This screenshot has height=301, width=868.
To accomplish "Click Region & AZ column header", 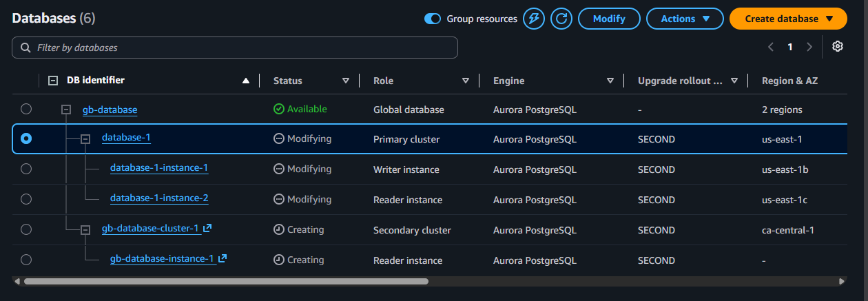I will pyautogui.click(x=789, y=81).
